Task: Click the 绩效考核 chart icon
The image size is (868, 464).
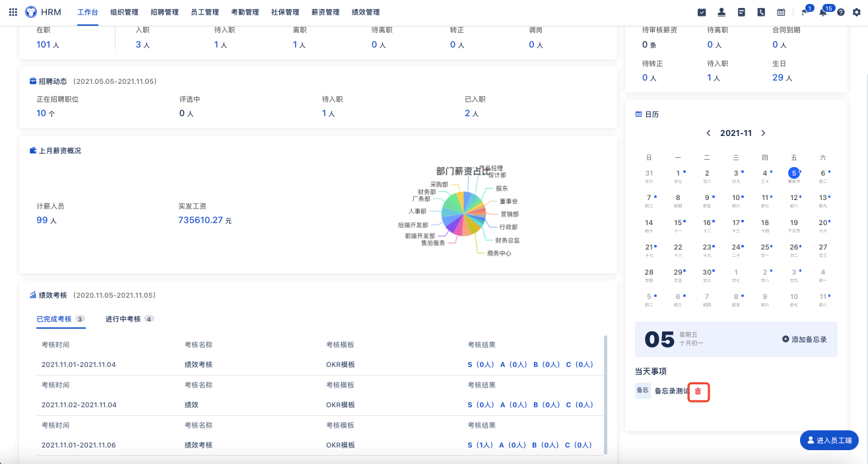Action: (x=33, y=295)
